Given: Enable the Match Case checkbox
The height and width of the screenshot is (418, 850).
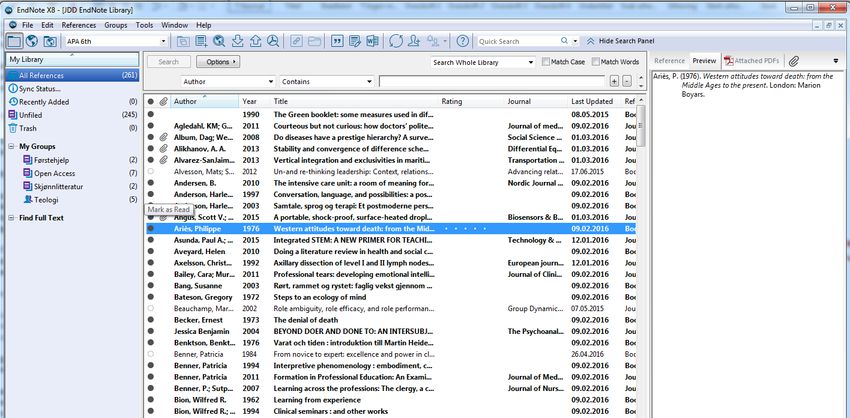Looking at the screenshot, I should point(546,62).
